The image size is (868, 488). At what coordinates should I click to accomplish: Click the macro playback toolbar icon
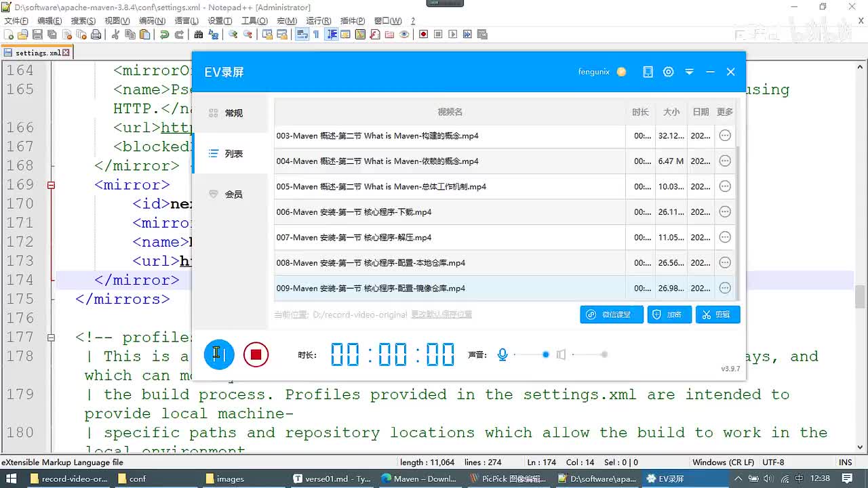(453, 35)
